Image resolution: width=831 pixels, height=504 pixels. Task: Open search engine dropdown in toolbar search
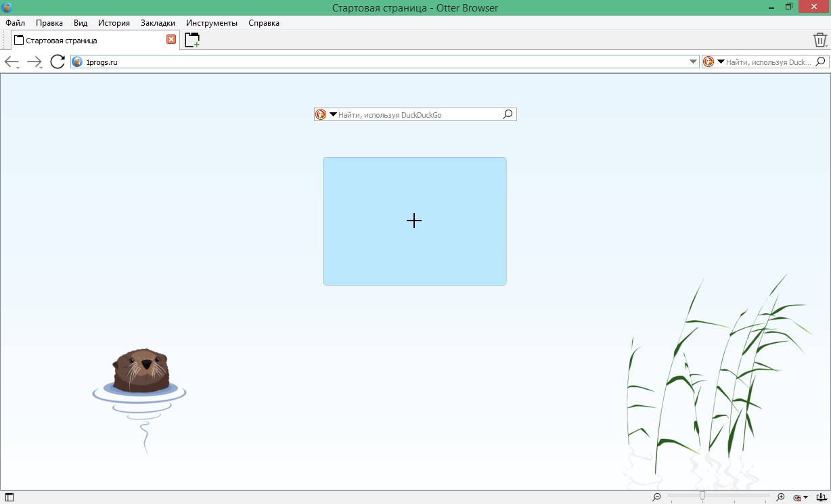click(721, 62)
